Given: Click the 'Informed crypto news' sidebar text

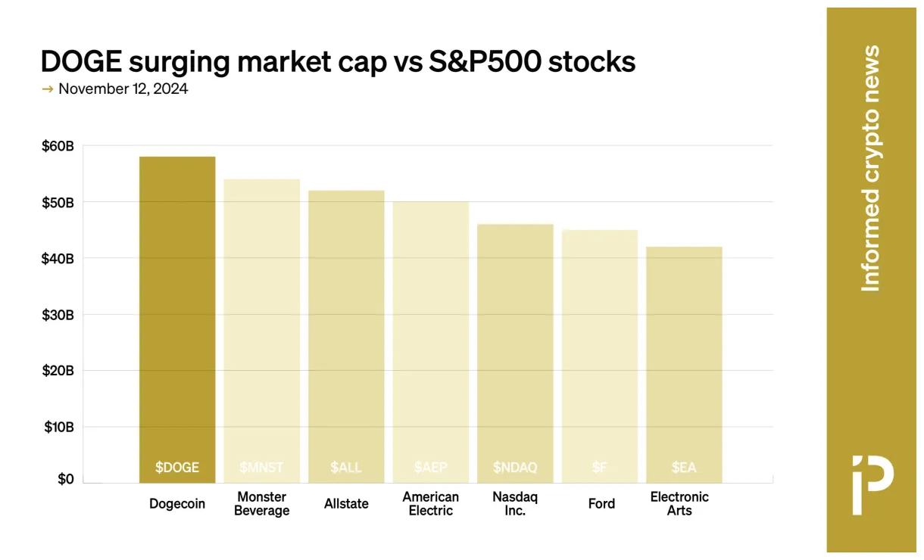Looking at the screenshot, I should tap(872, 168).
